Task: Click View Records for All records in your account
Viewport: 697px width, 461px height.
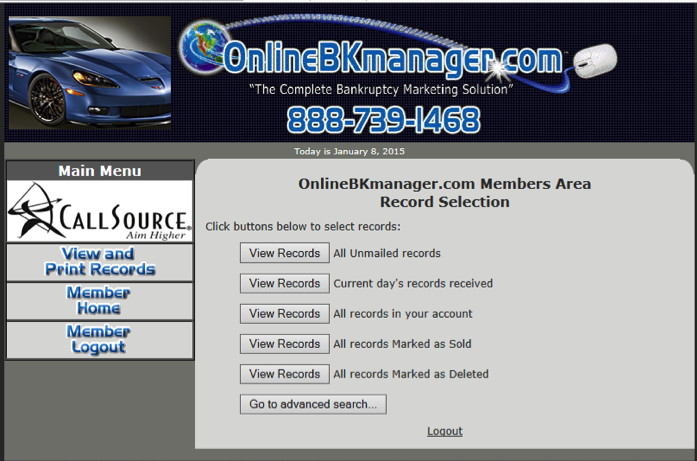Action: coord(284,313)
